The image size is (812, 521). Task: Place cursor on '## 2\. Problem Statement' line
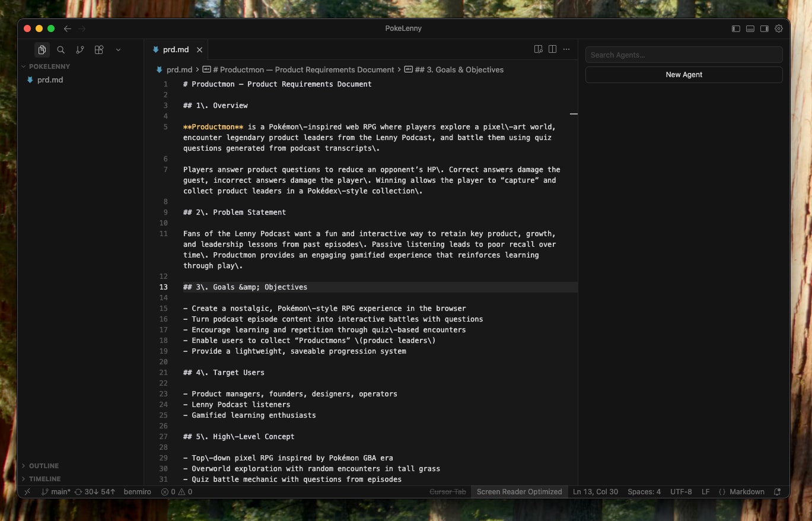[x=234, y=212]
